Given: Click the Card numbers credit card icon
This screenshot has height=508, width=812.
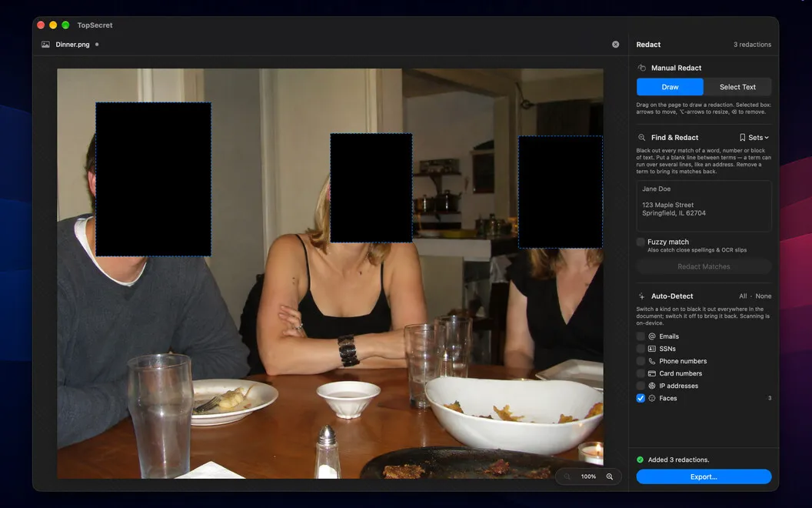Looking at the screenshot, I should tap(652, 374).
